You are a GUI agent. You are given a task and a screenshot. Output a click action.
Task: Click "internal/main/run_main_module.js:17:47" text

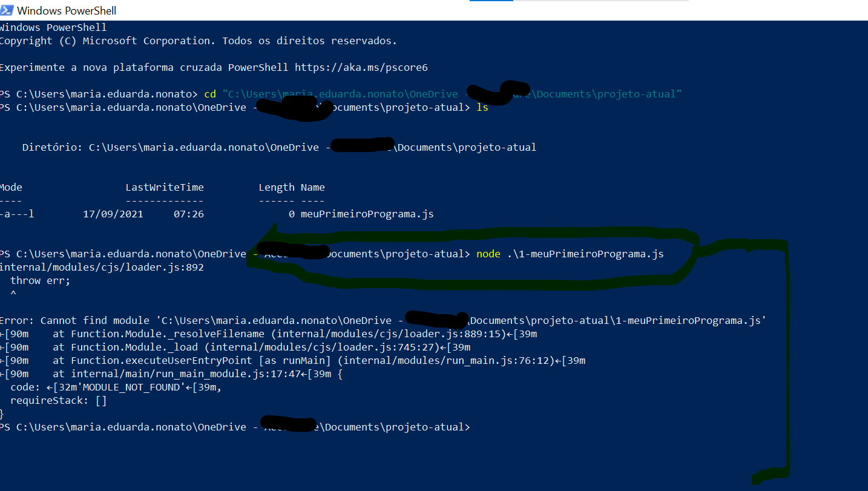189,374
